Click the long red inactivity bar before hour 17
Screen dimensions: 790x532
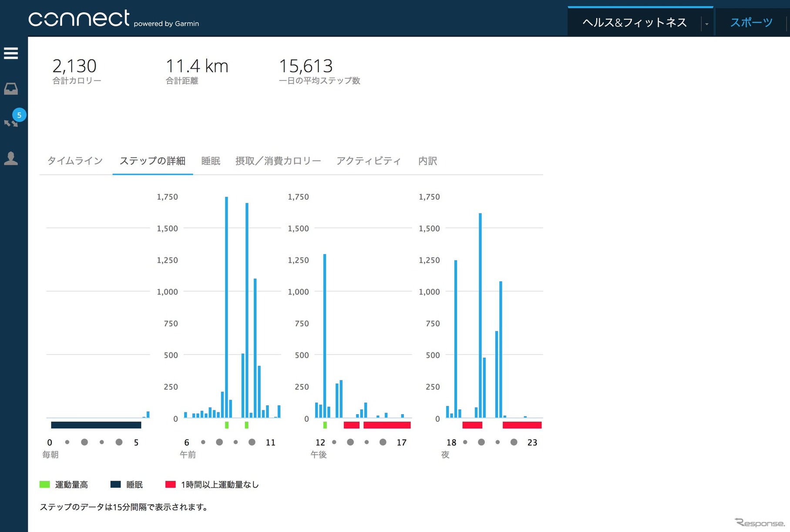387,425
